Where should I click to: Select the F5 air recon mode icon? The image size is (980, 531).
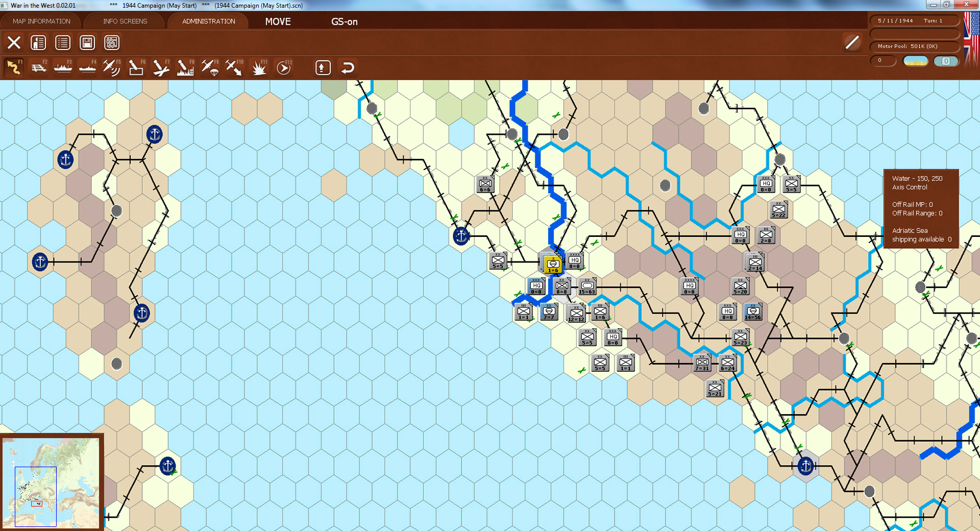pyautogui.click(x=112, y=67)
